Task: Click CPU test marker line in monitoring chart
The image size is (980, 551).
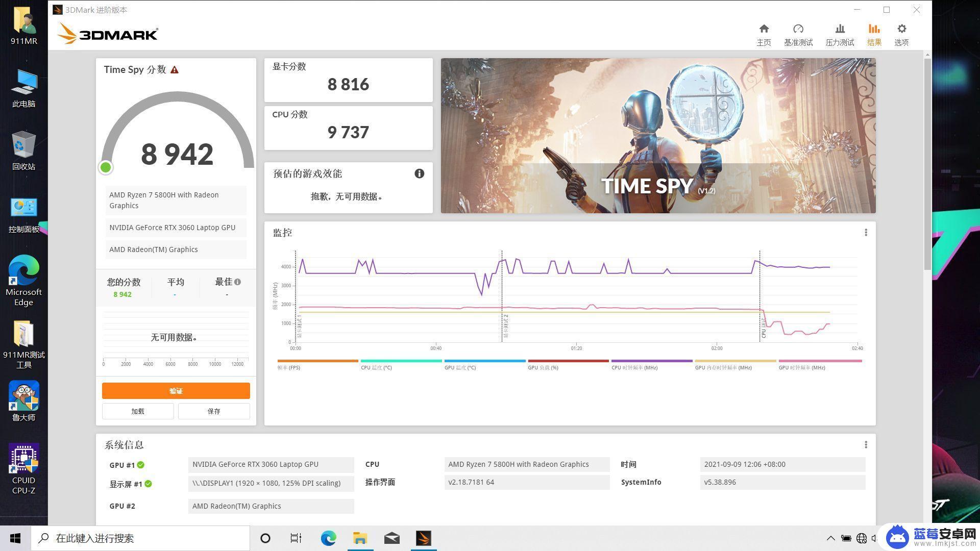Action: [x=759, y=296]
